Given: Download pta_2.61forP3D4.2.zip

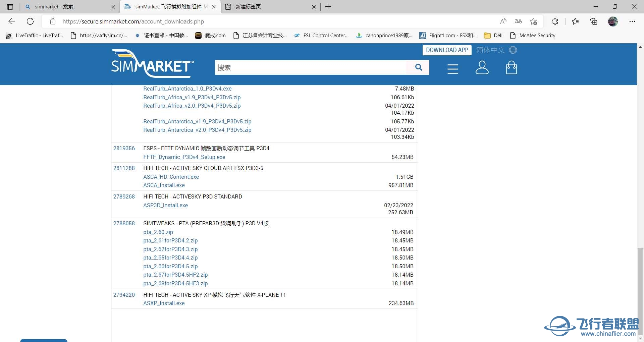Looking at the screenshot, I should [170, 240].
